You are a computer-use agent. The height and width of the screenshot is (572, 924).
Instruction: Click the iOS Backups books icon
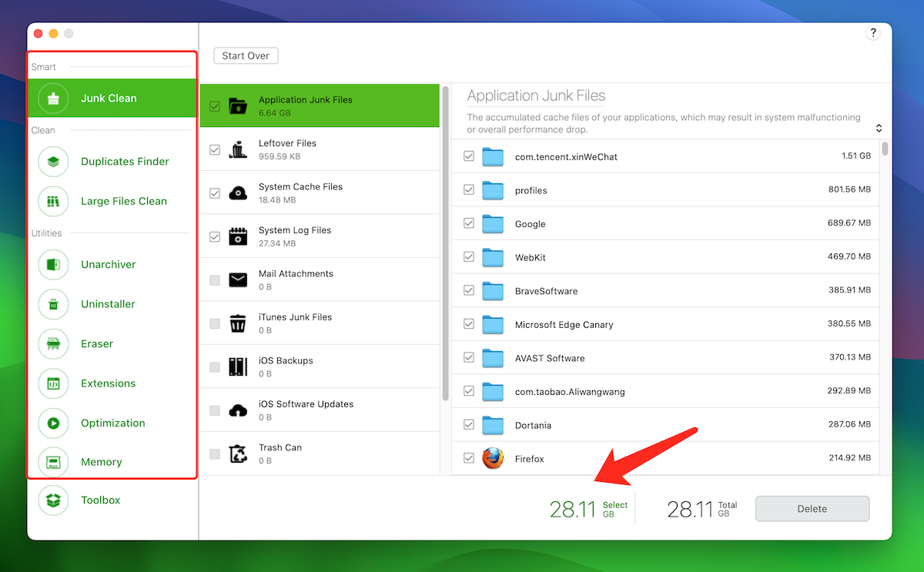(238, 366)
